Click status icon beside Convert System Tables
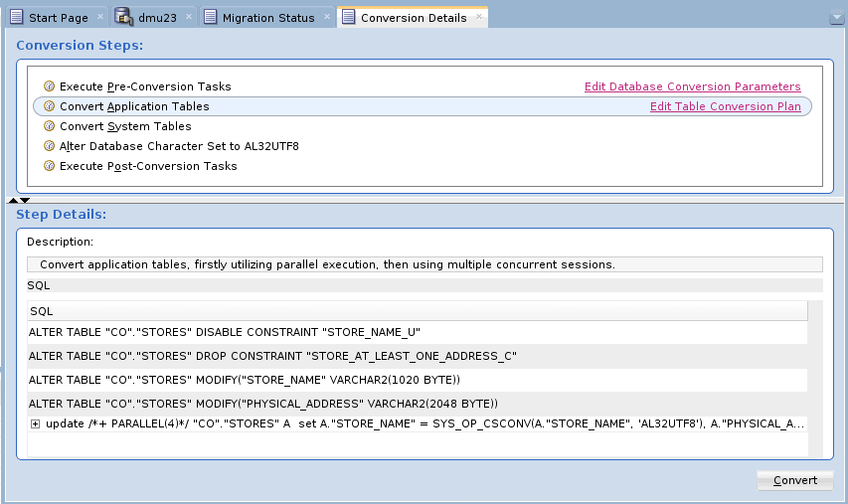The width and height of the screenshot is (848, 504). (x=50, y=126)
